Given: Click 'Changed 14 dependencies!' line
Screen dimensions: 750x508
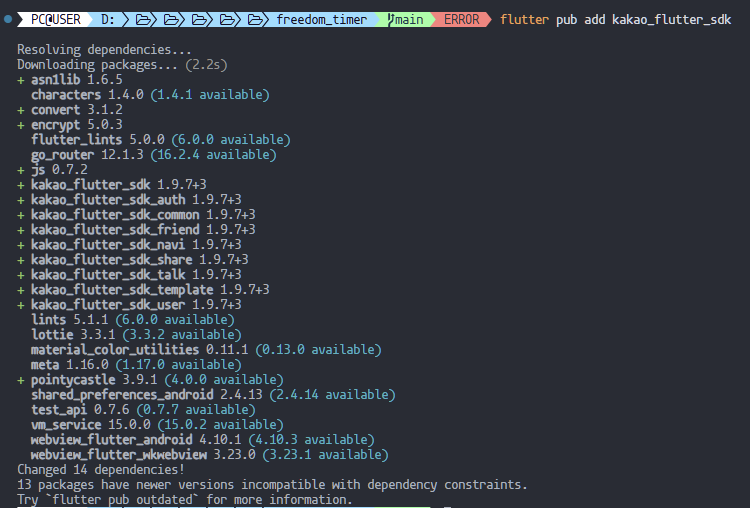Looking at the screenshot, I should pyautogui.click(x=101, y=470).
